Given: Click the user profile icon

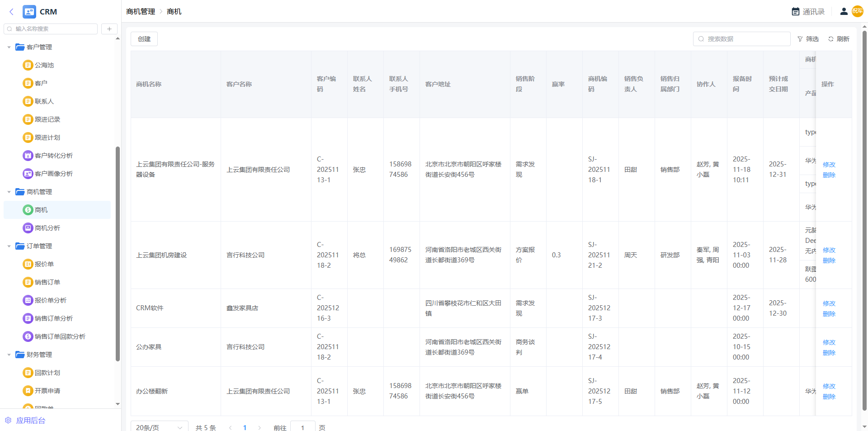Looking at the screenshot, I should pos(844,12).
